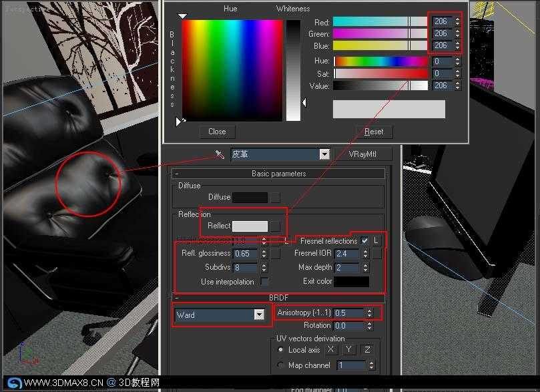Click the Rotation spinner arrows
540x392 pixels.
click(x=369, y=326)
